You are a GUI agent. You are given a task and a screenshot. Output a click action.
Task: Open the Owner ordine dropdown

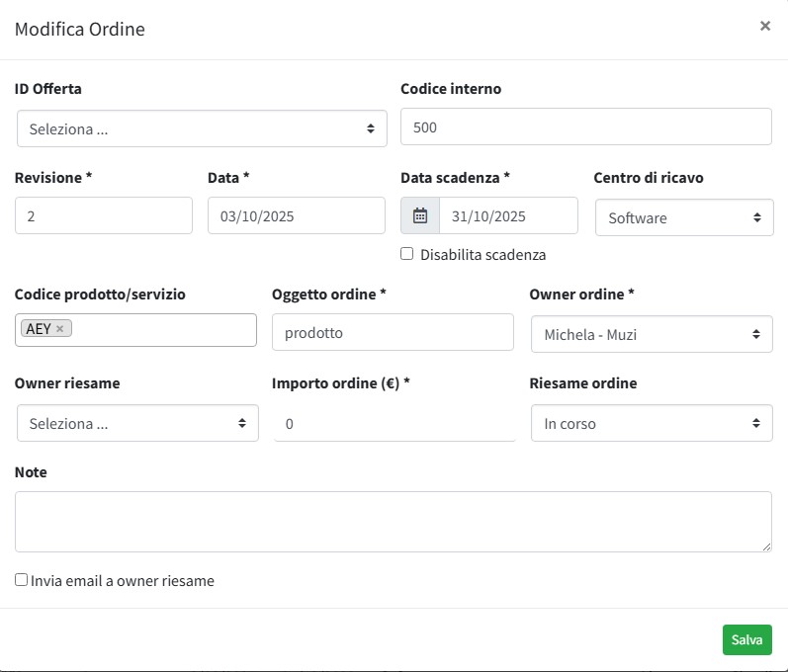652,334
